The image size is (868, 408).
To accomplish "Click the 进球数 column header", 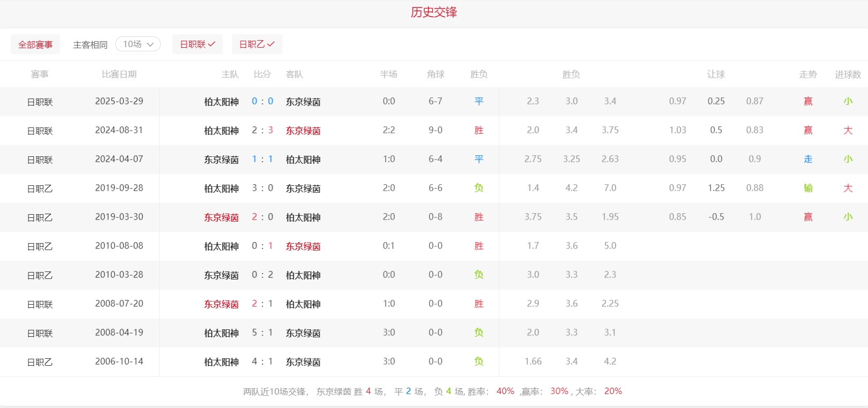I will point(848,74).
